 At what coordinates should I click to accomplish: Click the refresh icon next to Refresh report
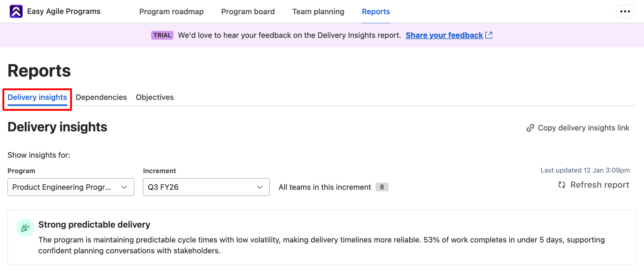(x=562, y=185)
